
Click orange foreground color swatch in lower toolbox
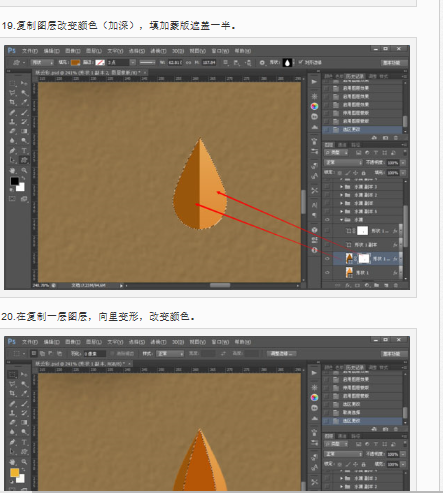tap(14, 472)
